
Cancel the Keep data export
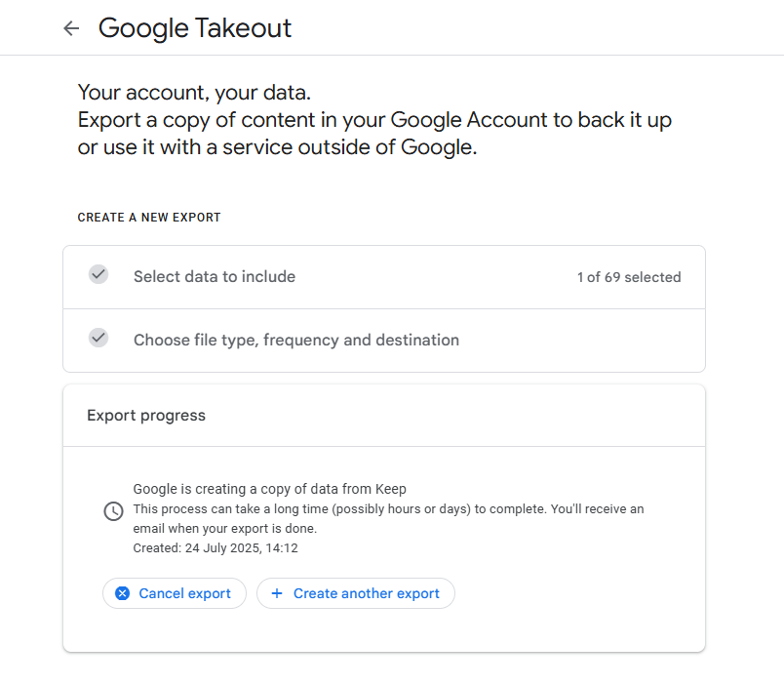coord(175,593)
